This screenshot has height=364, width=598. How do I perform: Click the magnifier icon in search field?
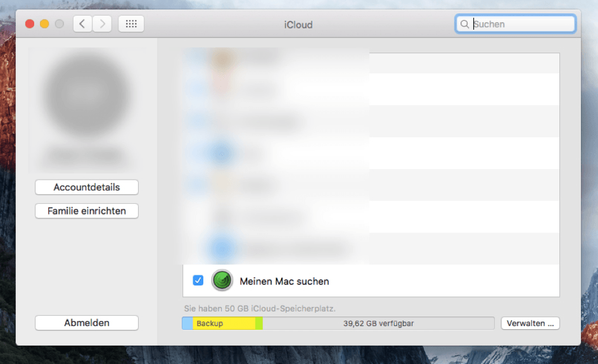point(464,24)
